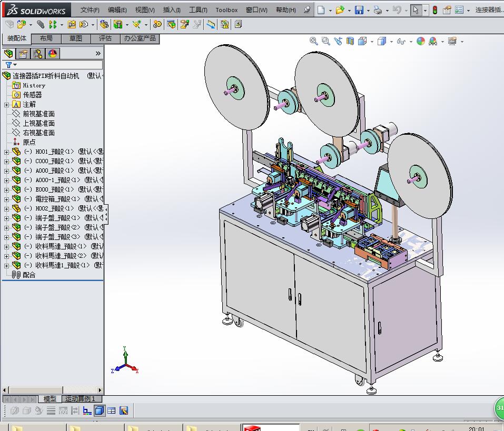Select the Edit Appearance color ball icon
Image resolution: width=504 pixels, height=431 pixels.
[420, 41]
